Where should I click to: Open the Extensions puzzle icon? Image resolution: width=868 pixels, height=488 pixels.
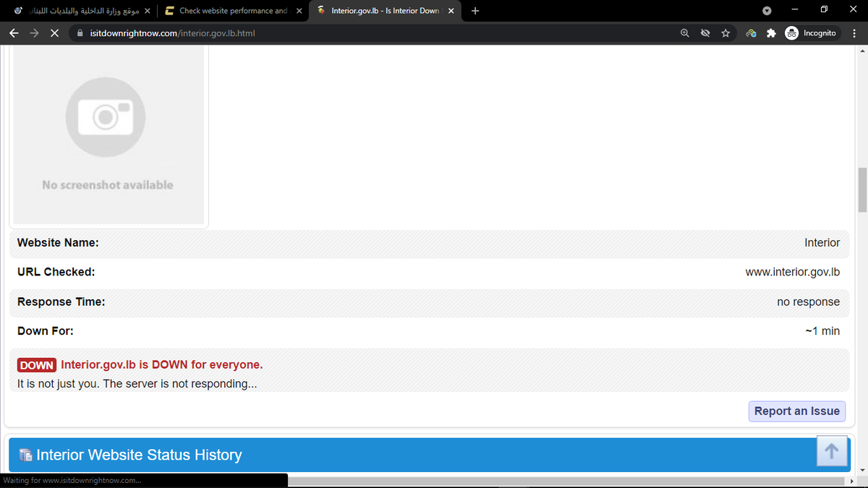771,33
